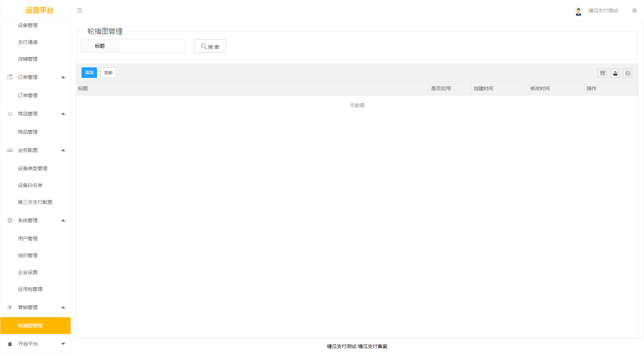
Task: Collapse the 营销管理 menu section
Action: [63, 307]
